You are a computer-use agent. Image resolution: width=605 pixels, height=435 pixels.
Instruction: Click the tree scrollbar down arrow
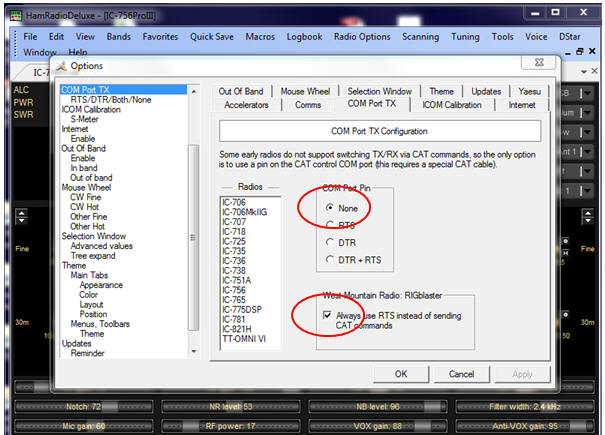coord(194,351)
